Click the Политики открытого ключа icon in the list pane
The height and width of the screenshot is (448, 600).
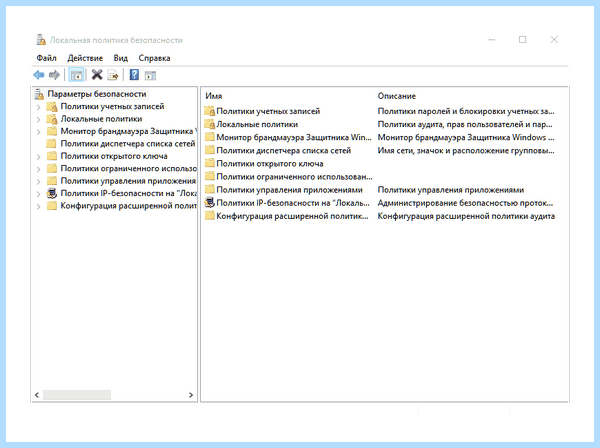pyautogui.click(x=209, y=163)
